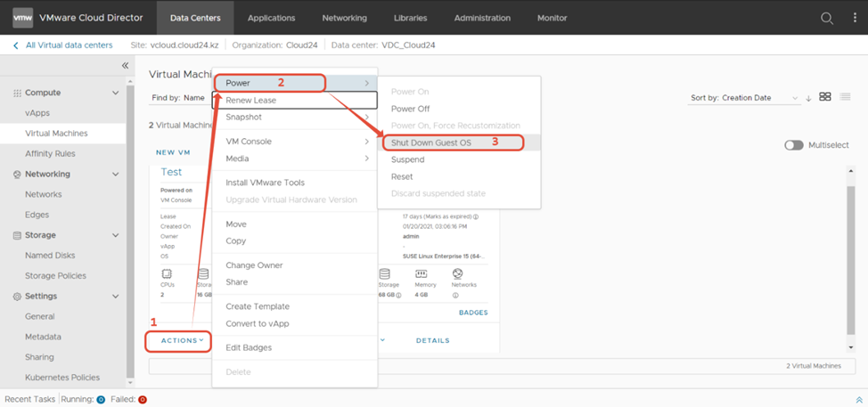Open the Networking top navigation tab
The image size is (868, 407).
pyautogui.click(x=344, y=18)
